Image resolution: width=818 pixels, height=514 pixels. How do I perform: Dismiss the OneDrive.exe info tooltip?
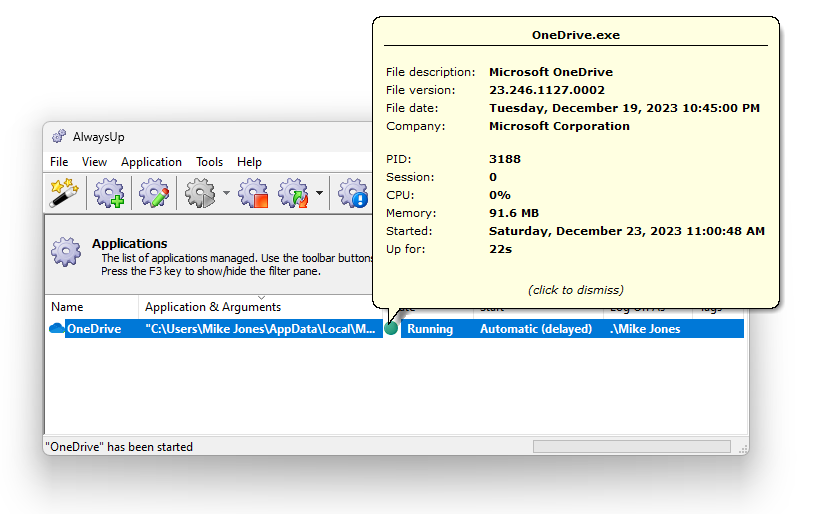575,290
